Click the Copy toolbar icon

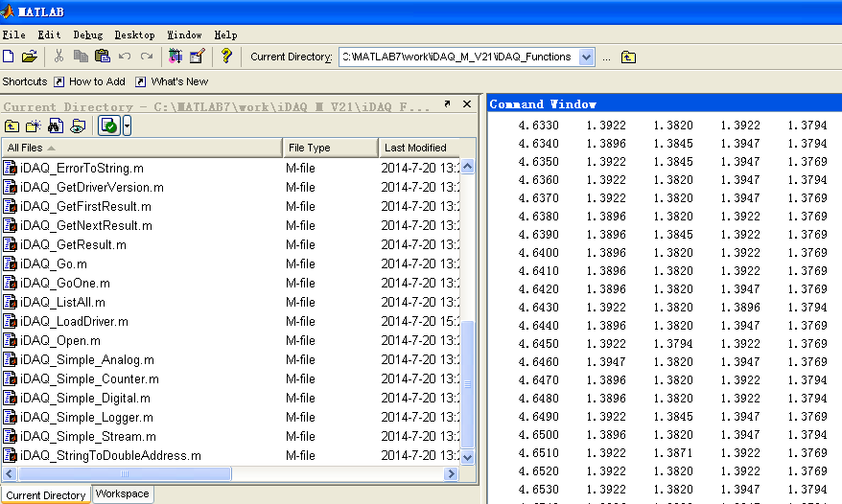(81, 57)
